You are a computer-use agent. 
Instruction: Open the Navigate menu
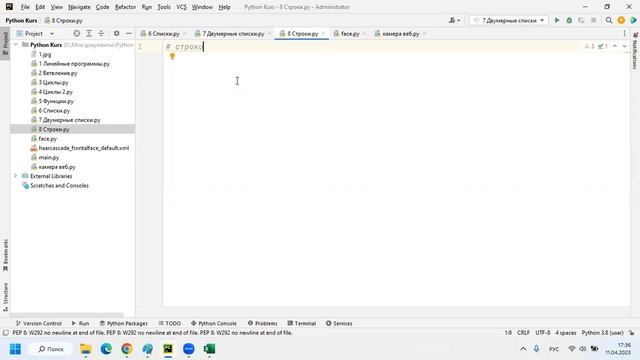coord(79,7)
